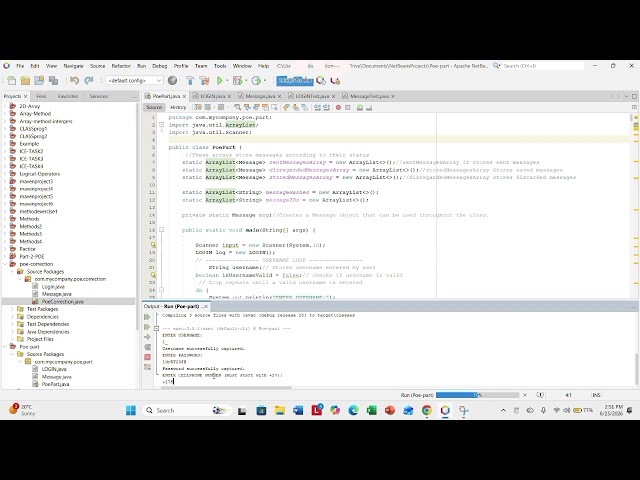Viewport: 640px width, 480px height.
Task: Click the Windows Start button
Action: pyautogui.click(x=131, y=410)
